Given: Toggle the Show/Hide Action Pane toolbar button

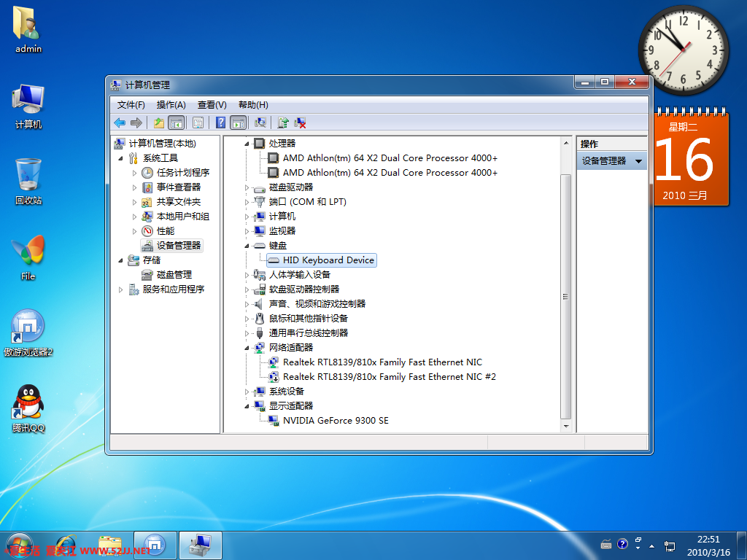Looking at the screenshot, I should pos(239,122).
